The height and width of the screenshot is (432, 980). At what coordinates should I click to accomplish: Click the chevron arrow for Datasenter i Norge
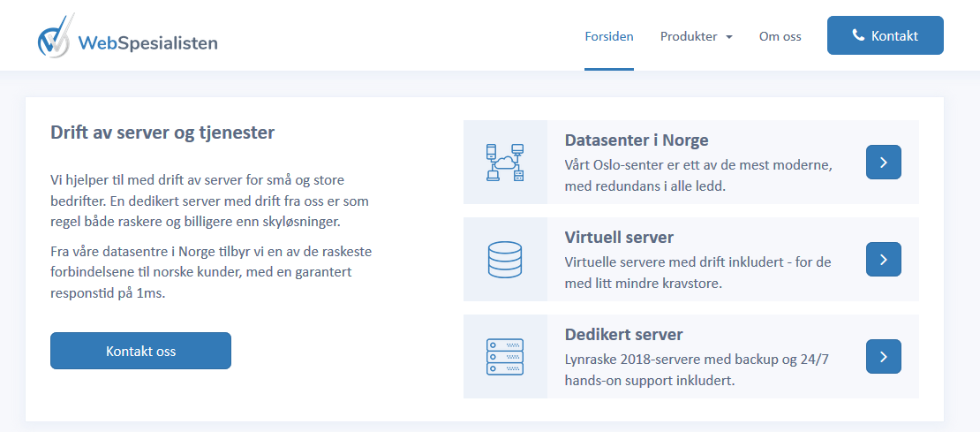(883, 163)
